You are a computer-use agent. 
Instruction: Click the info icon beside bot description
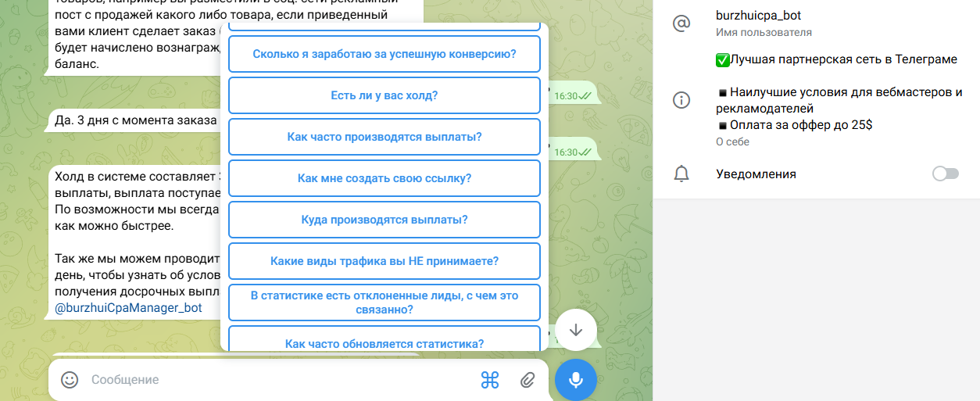pyautogui.click(x=681, y=100)
